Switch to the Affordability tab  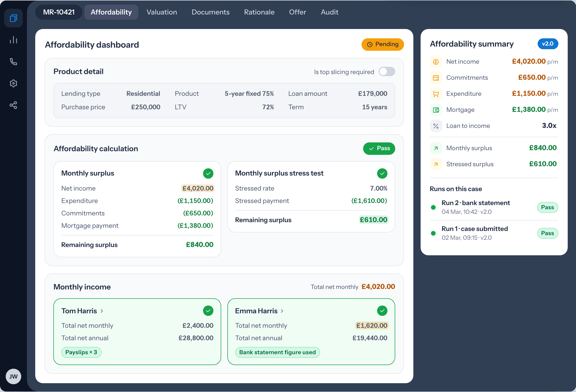click(x=111, y=12)
